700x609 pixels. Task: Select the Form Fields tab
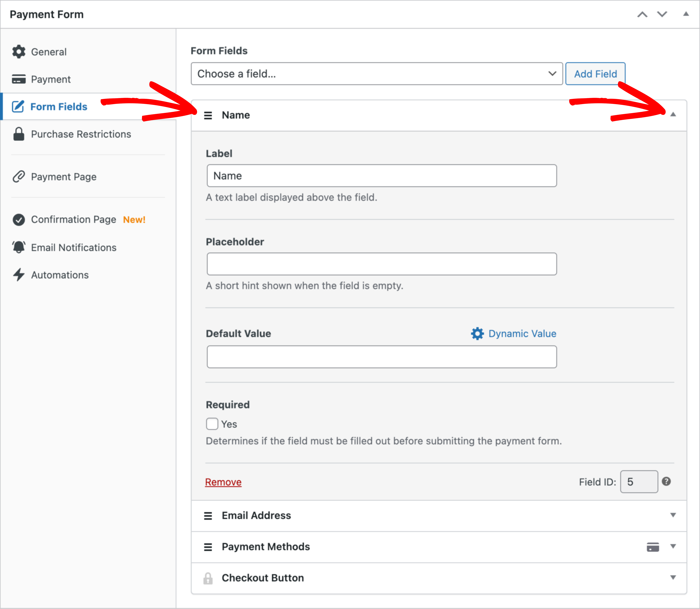point(88,106)
